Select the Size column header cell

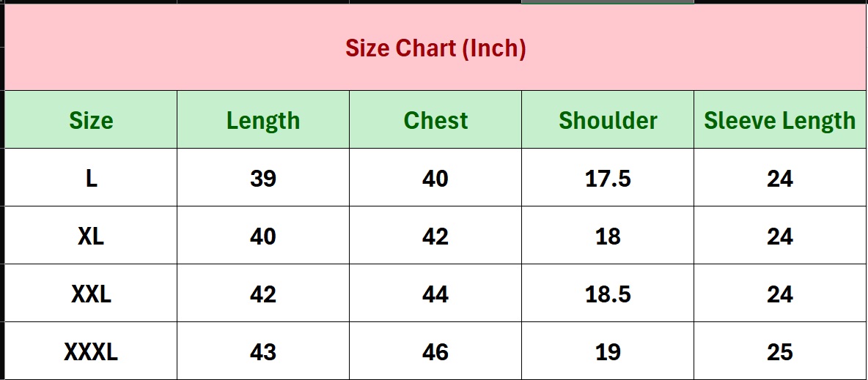pos(91,120)
